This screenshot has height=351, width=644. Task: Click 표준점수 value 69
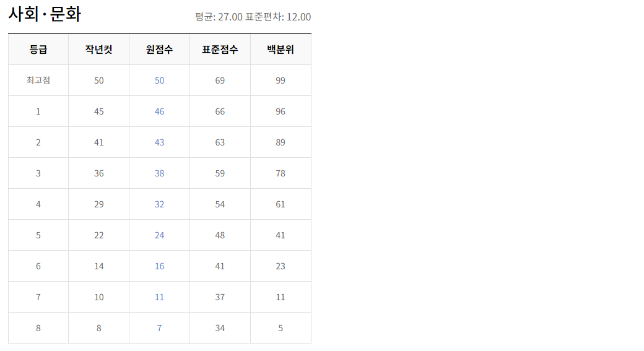click(x=220, y=80)
